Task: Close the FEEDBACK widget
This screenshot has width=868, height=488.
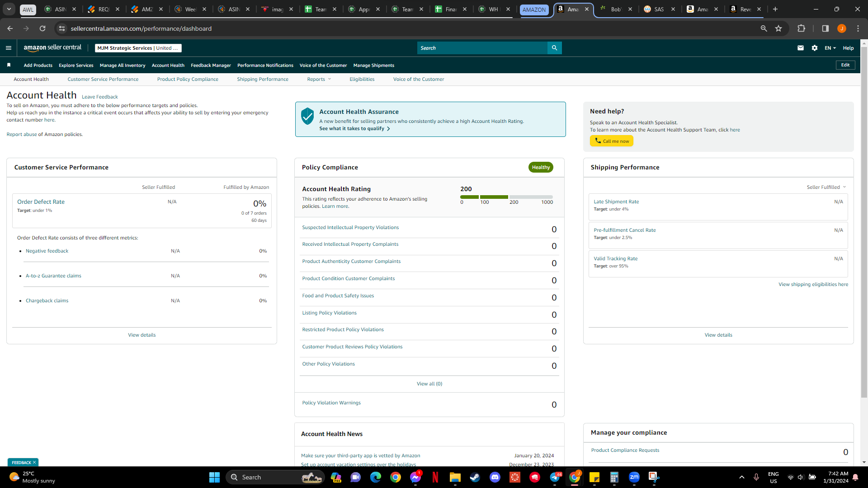Action: pyautogui.click(x=34, y=463)
